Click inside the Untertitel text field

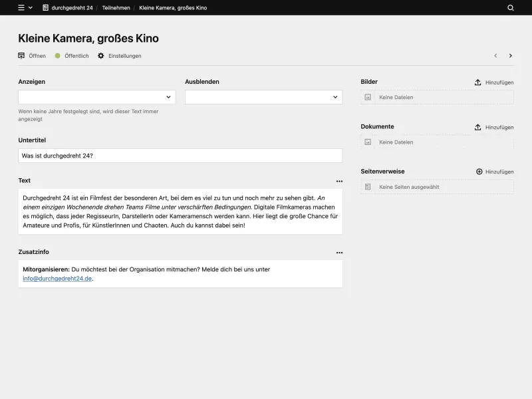pyautogui.click(x=180, y=155)
